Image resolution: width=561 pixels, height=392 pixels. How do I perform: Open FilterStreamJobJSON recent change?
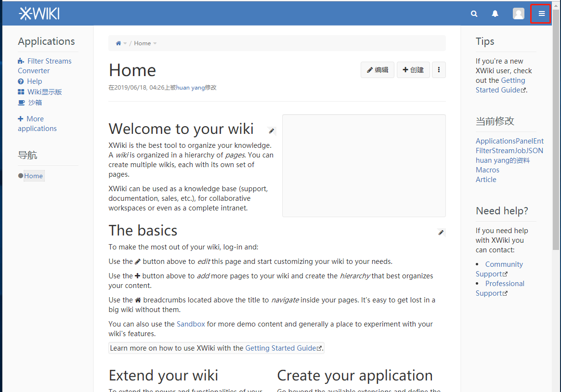click(509, 151)
